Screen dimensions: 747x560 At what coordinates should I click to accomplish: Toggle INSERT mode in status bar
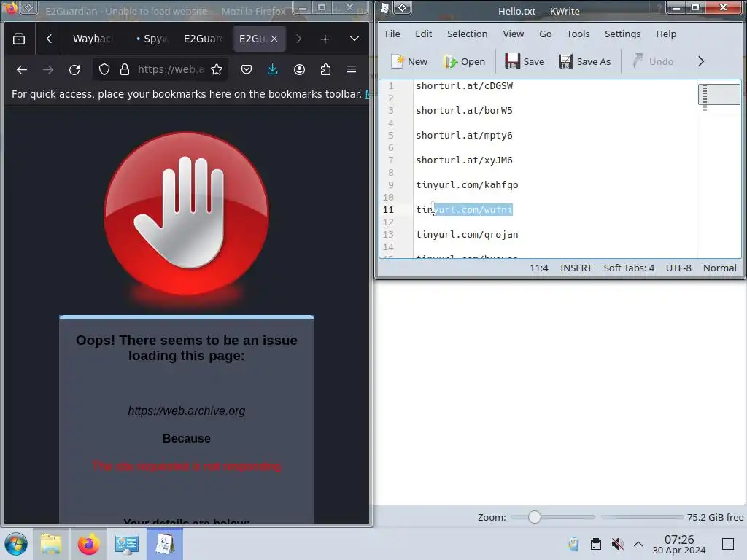pyautogui.click(x=576, y=268)
